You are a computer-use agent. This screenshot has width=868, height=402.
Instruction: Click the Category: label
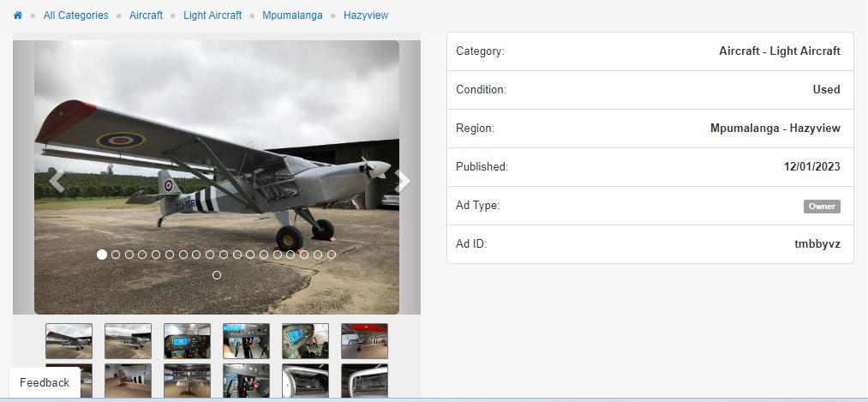481,51
